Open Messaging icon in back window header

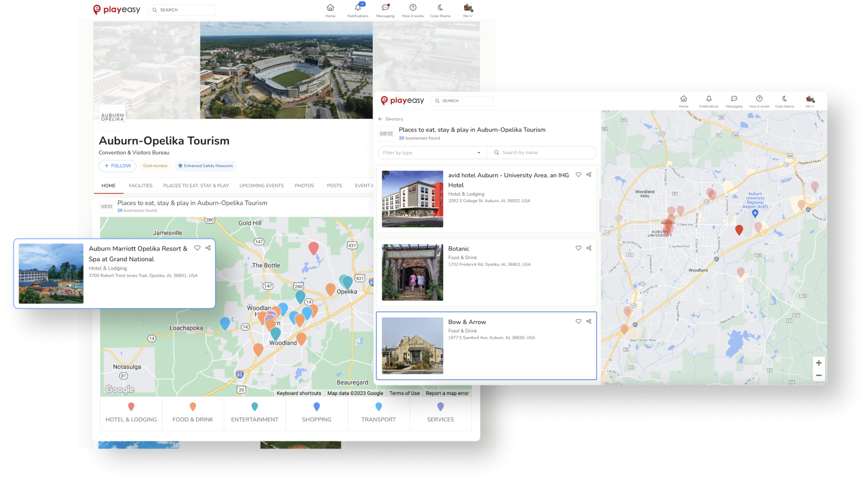(x=385, y=10)
